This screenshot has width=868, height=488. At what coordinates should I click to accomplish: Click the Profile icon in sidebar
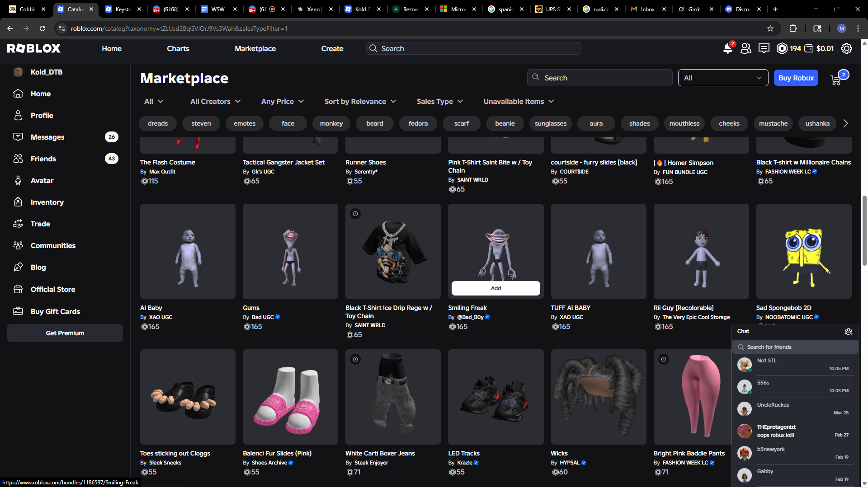click(x=18, y=115)
